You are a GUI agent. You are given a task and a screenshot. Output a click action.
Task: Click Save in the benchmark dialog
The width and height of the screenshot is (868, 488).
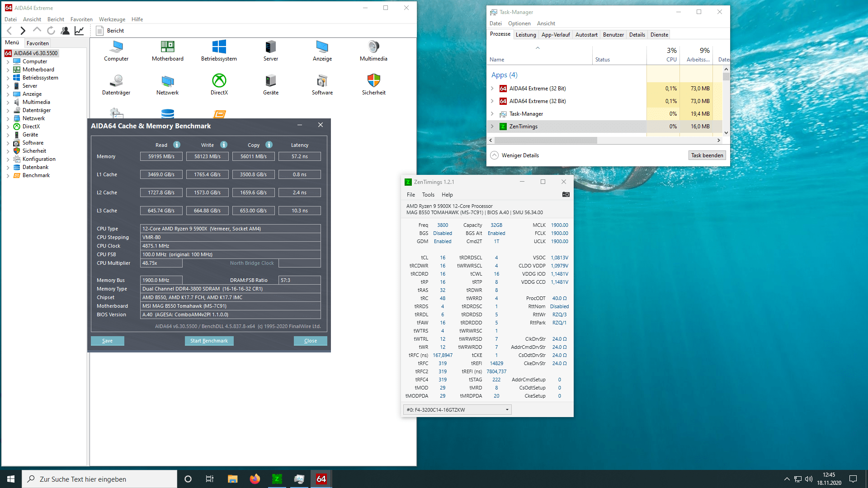click(x=108, y=341)
